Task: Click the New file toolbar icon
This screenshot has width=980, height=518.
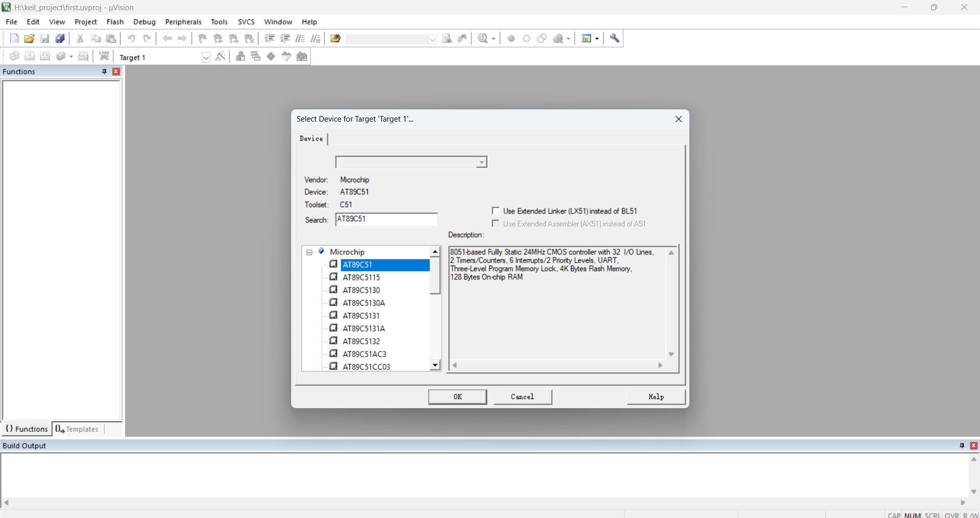Action: (x=14, y=39)
